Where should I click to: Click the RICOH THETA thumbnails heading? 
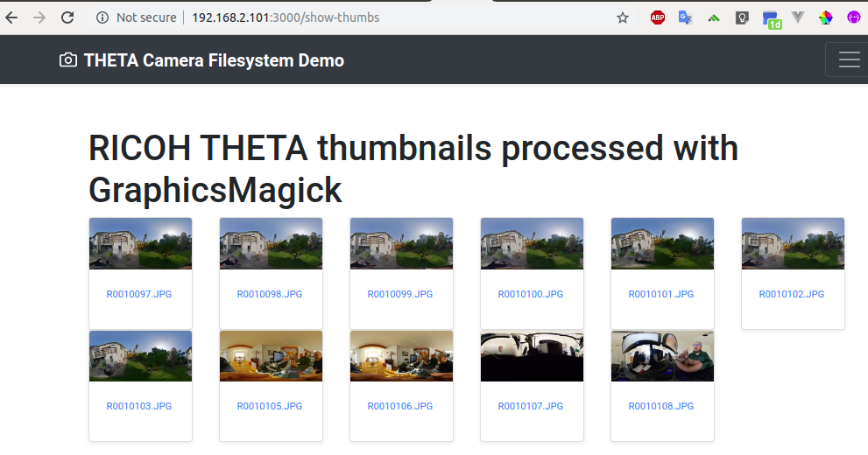point(413,169)
